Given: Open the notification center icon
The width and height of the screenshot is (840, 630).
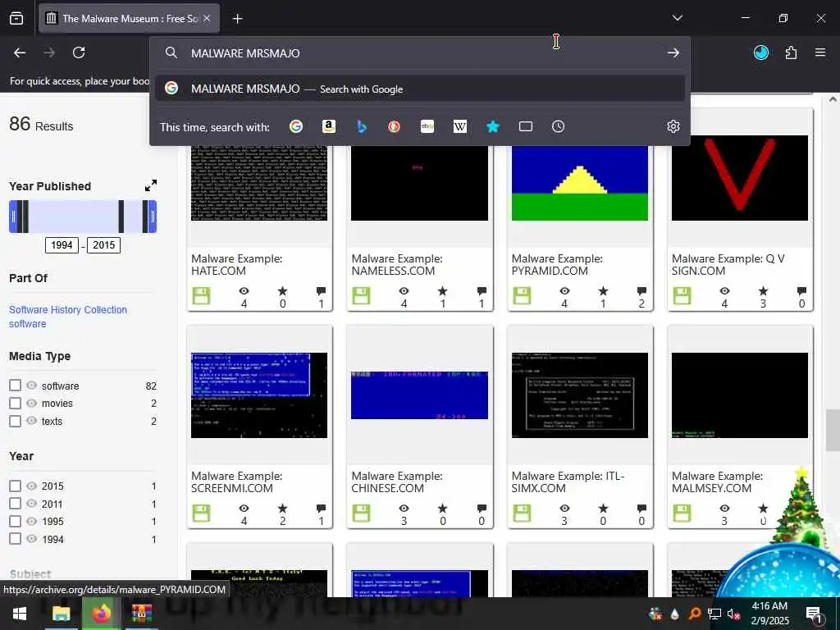Looking at the screenshot, I should click(x=814, y=614).
